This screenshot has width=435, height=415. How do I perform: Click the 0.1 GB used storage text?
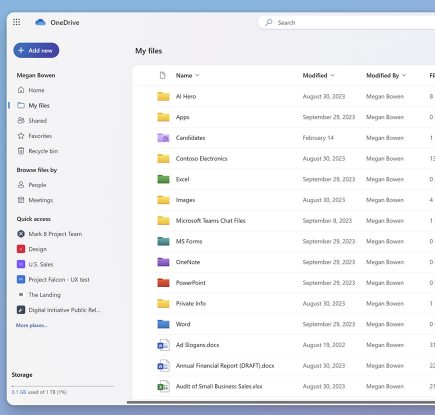point(39,392)
